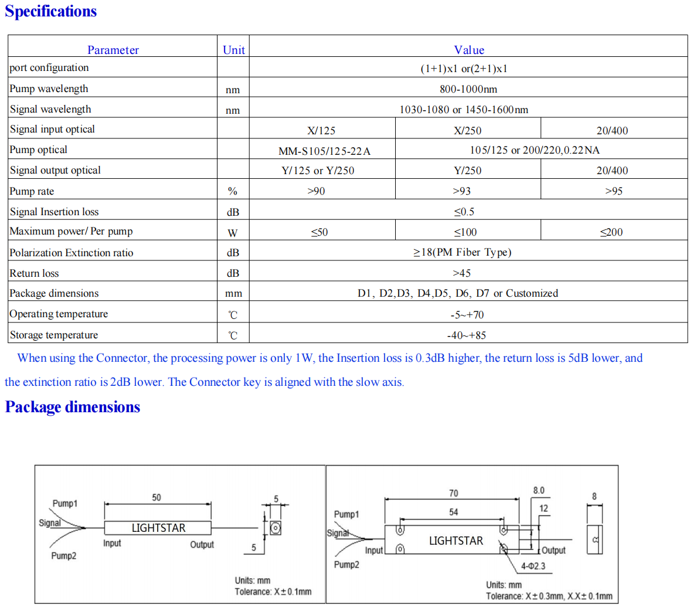Select the 'Return loss' row label
700x611 pixels.
click(x=34, y=273)
